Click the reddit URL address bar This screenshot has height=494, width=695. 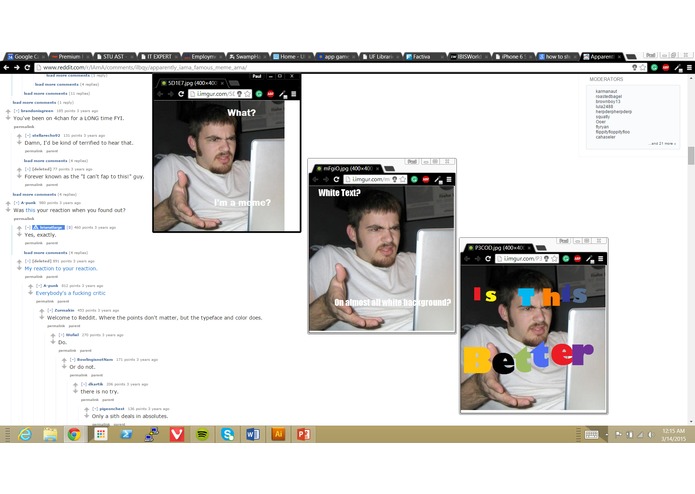332,67
